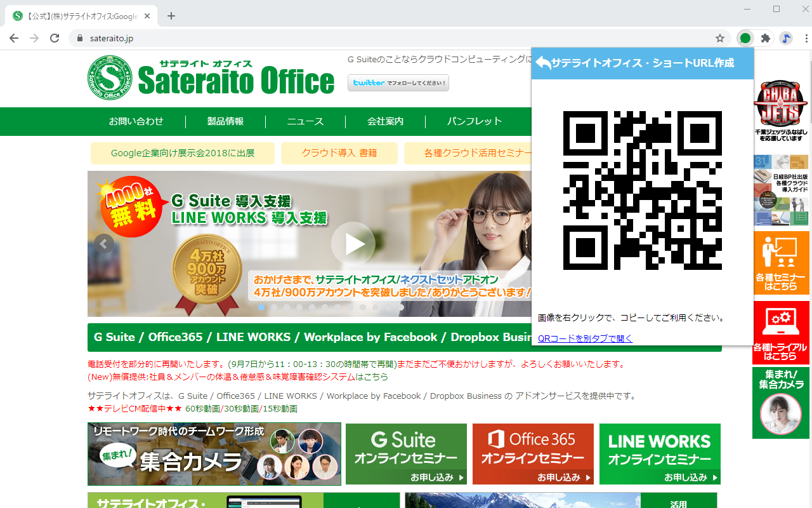Click the Twitter follow button
Viewport: 812px width, 508px height.
398,83
